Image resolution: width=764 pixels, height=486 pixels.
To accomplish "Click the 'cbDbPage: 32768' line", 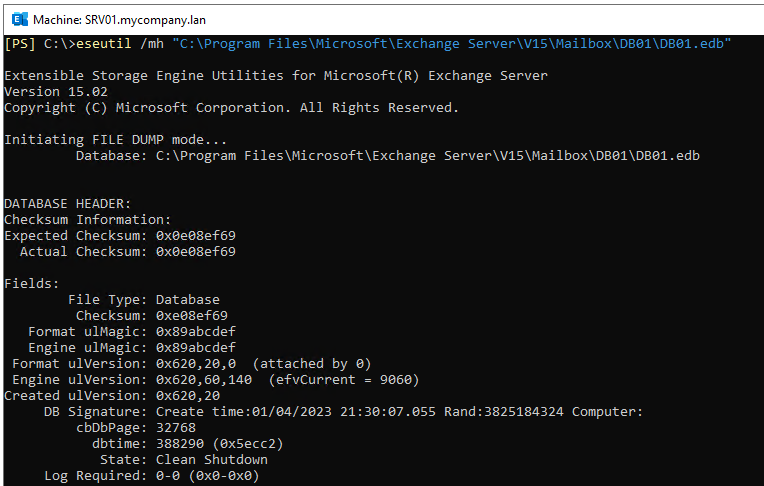I will 136,428.
